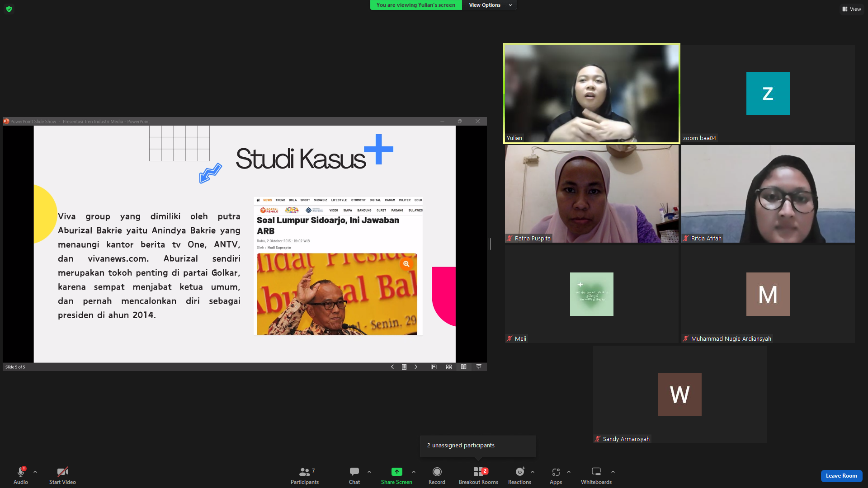Close the PowerPoint Slide Show window

(477, 121)
